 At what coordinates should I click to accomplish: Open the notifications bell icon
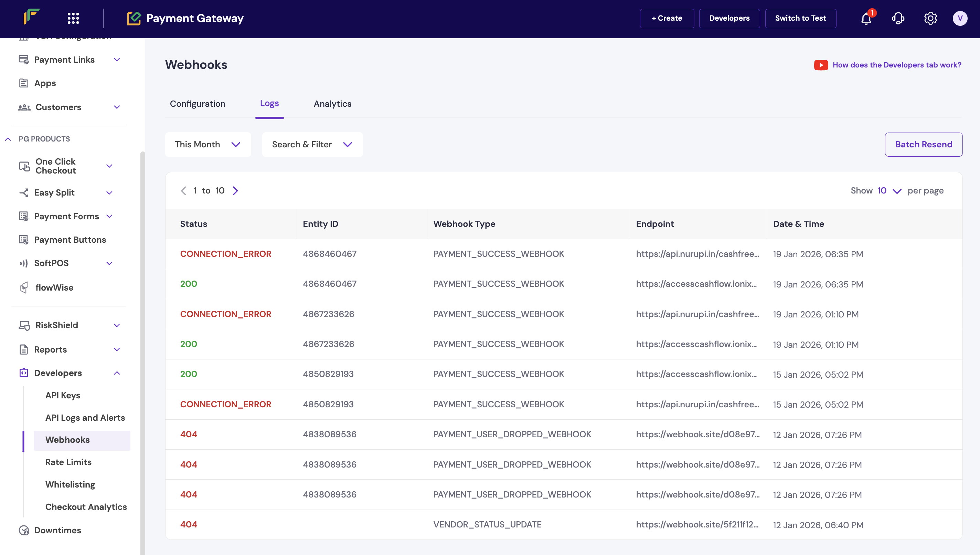click(x=866, y=18)
